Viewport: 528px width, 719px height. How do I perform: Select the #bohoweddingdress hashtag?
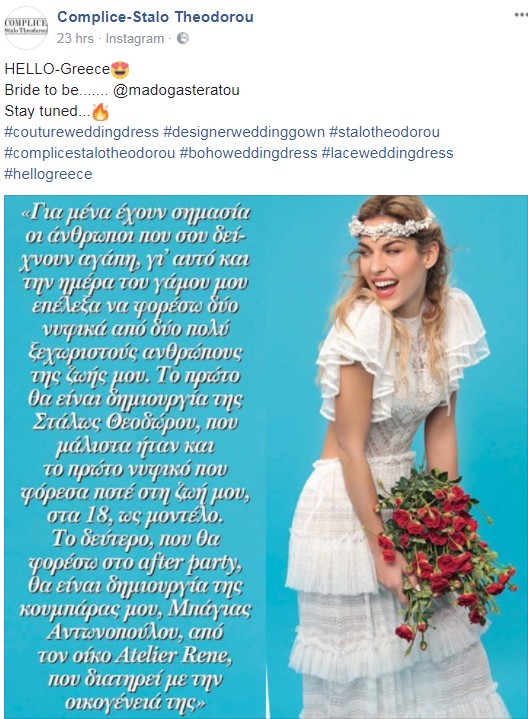(x=248, y=153)
